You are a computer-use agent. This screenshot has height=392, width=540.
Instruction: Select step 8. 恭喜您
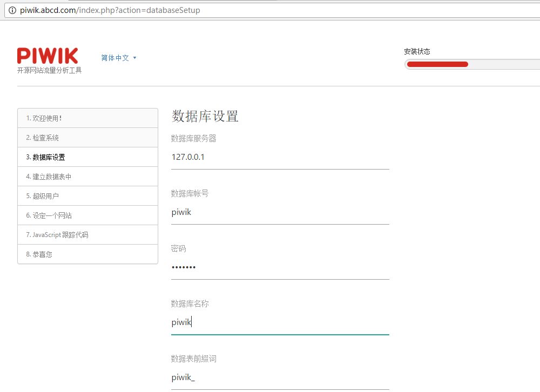88,254
